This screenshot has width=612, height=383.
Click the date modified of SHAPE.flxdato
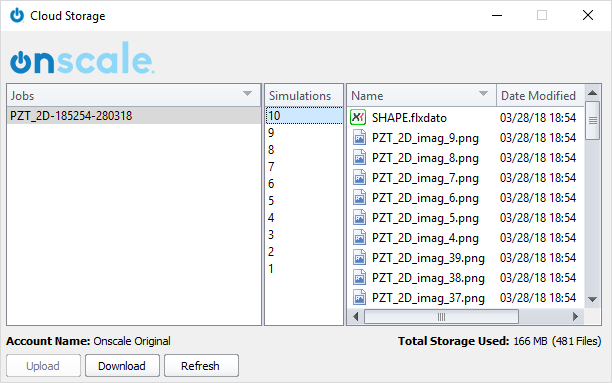[x=538, y=118]
